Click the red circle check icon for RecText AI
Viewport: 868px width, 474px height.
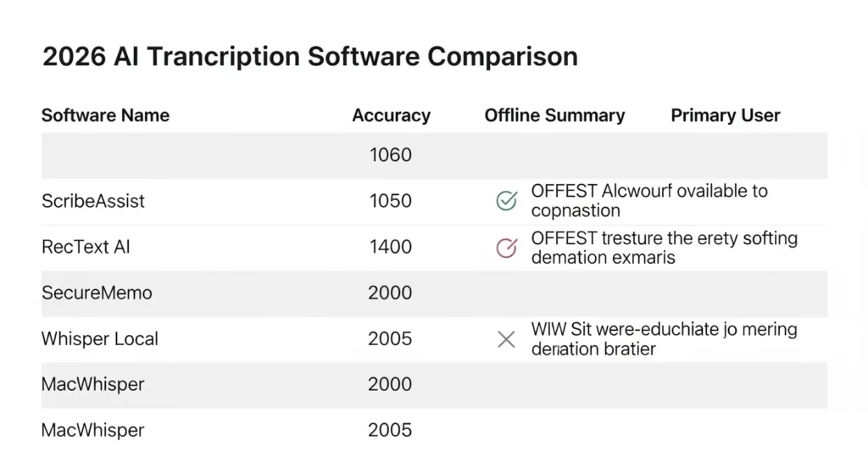(506, 248)
